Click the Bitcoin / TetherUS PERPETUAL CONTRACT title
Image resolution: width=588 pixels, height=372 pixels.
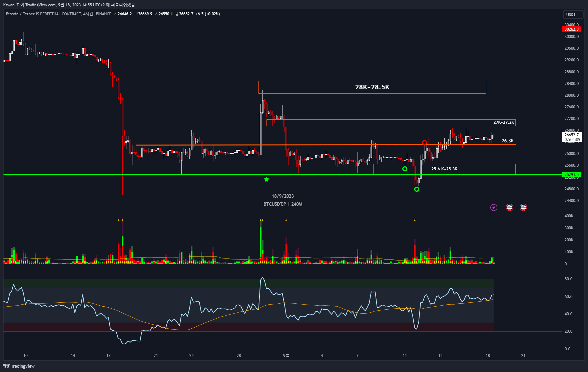[x=43, y=14]
